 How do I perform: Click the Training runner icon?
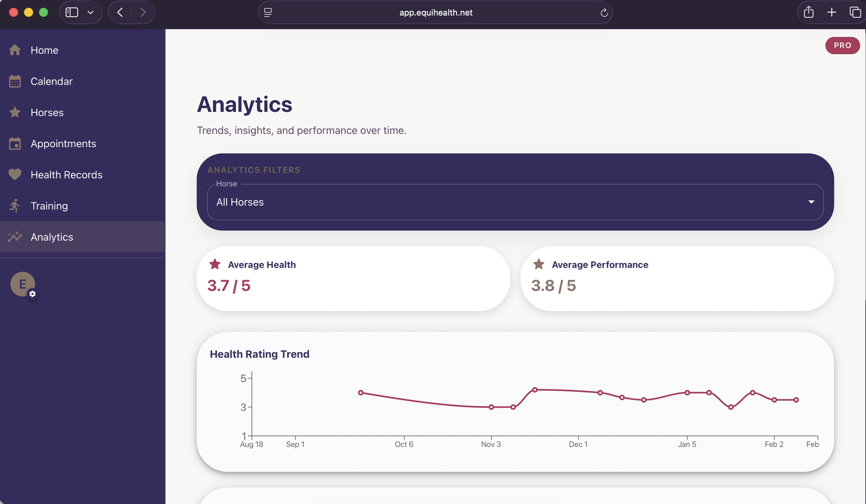point(15,206)
